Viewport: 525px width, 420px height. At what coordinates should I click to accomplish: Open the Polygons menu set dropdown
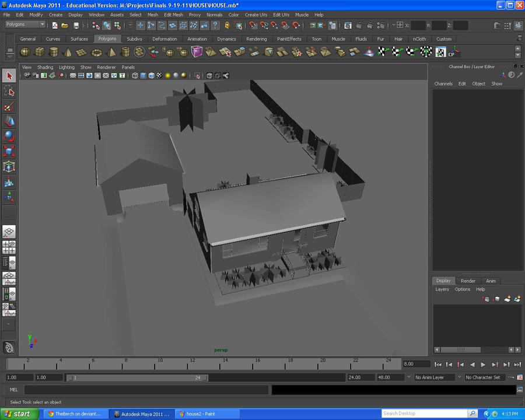[23, 24]
